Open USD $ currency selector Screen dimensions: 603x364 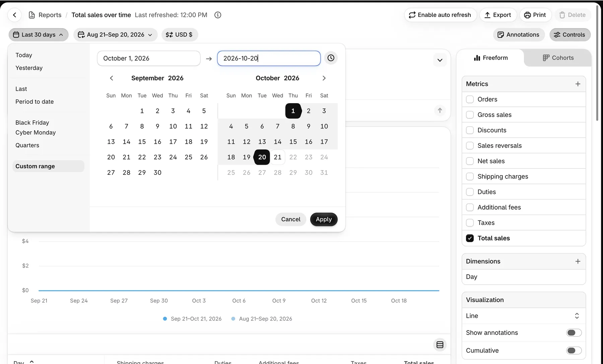pyautogui.click(x=180, y=35)
